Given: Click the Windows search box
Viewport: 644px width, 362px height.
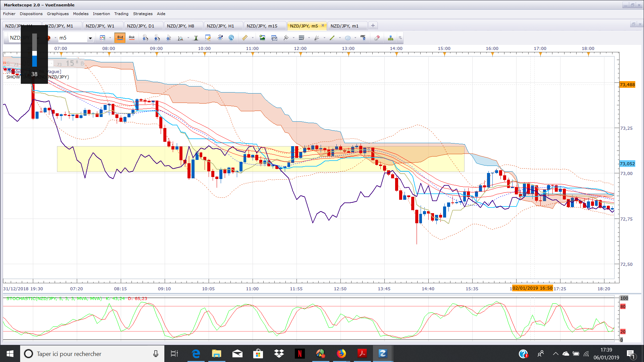Looking at the screenshot, I should coord(92,354).
